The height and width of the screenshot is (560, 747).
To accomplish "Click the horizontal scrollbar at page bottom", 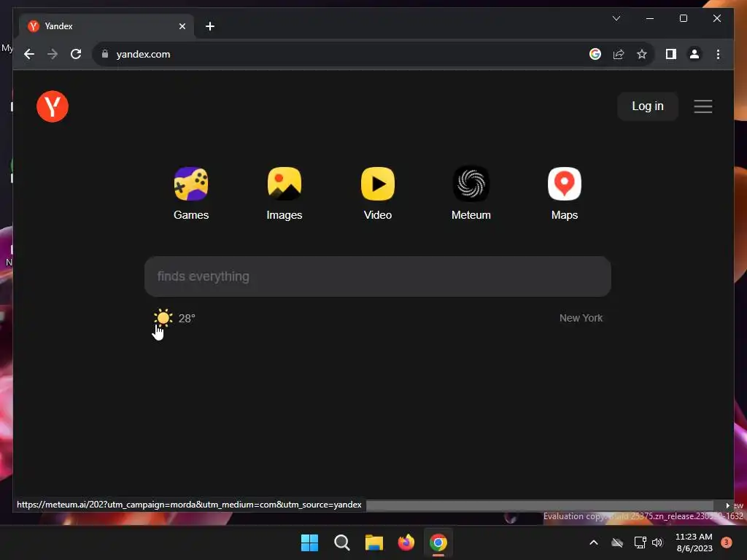I will point(539,505).
